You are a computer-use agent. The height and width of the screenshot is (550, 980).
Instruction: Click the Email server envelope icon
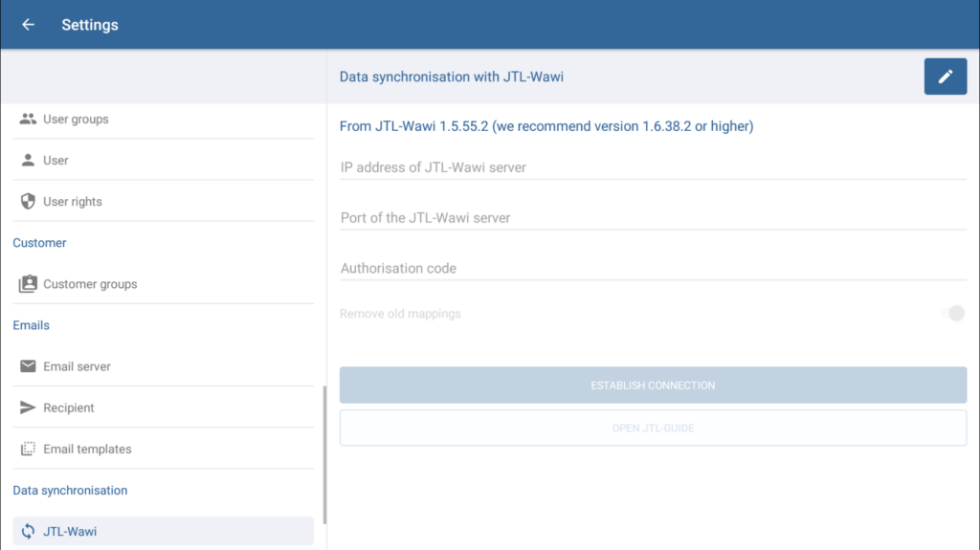tap(28, 366)
